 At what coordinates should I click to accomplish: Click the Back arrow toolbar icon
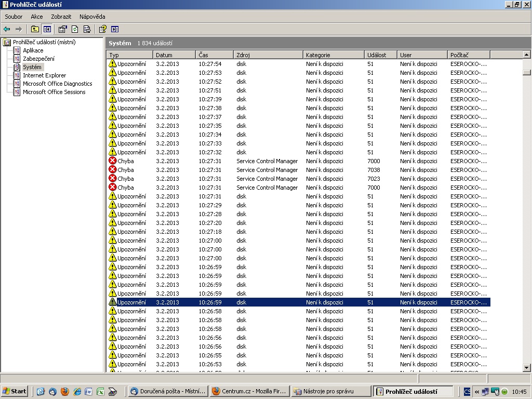(x=7, y=29)
